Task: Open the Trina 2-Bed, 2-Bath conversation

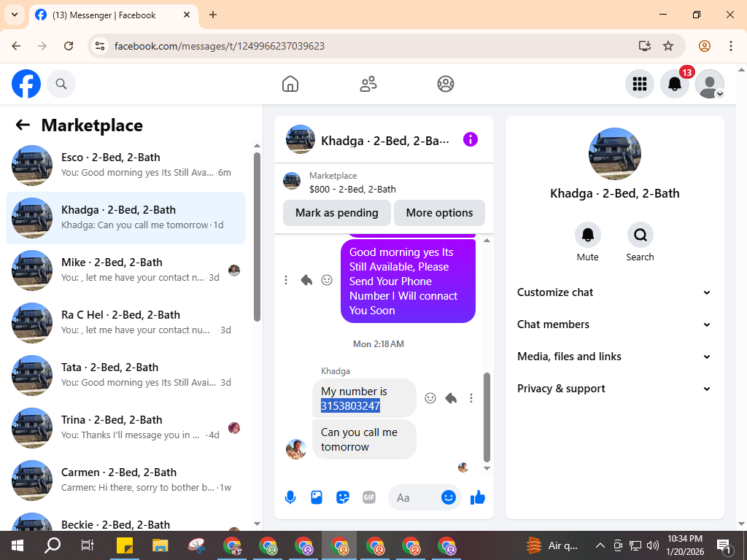Action: pyautogui.click(x=125, y=427)
